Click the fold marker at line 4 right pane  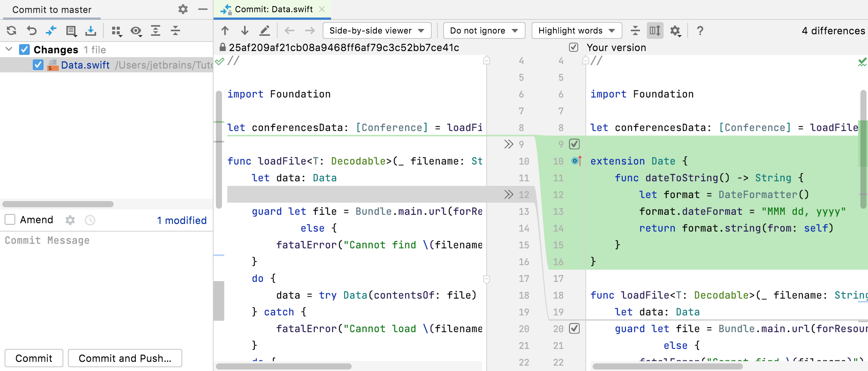point(586,60)
